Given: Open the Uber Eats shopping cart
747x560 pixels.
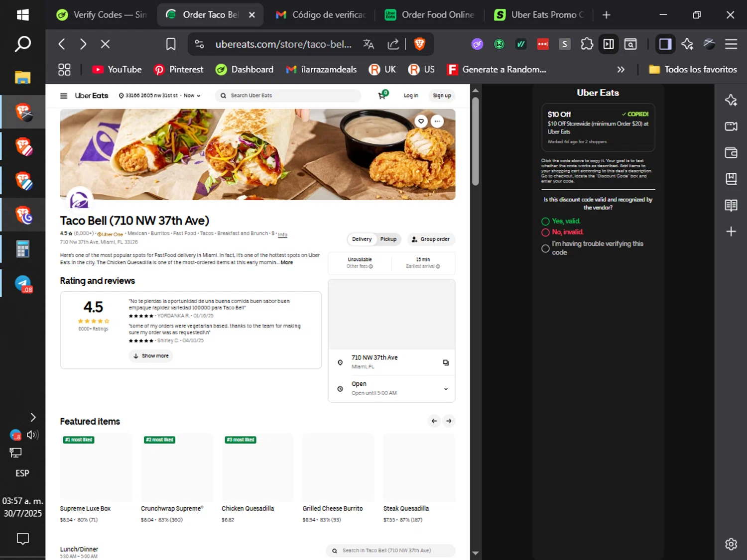Looking at the screenshot, I should 382,95.
